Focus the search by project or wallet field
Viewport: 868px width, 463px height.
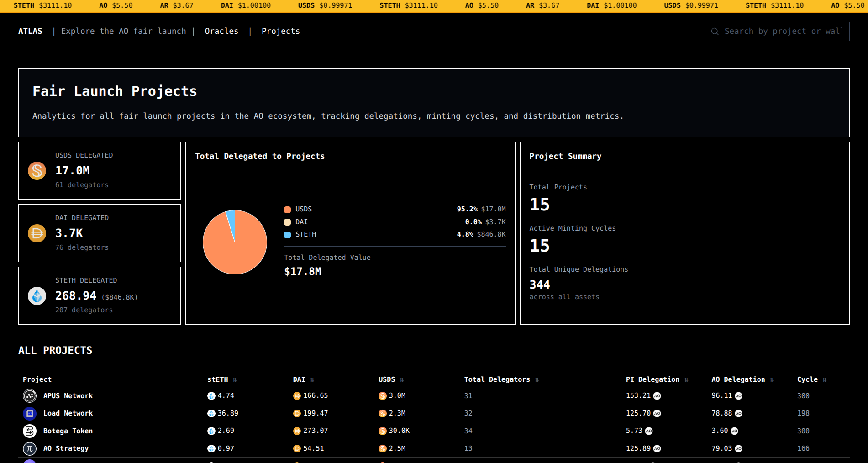(x=783, y=32)
